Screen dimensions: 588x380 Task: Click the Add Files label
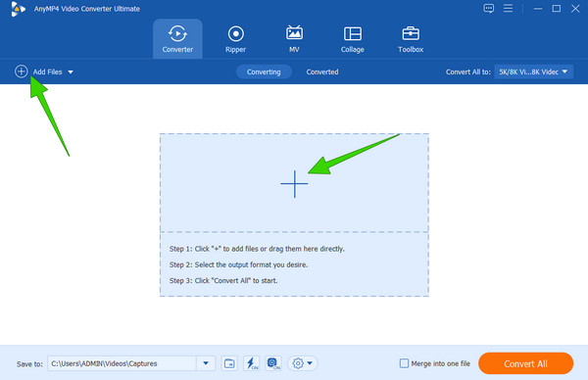(x=48, y=71)
